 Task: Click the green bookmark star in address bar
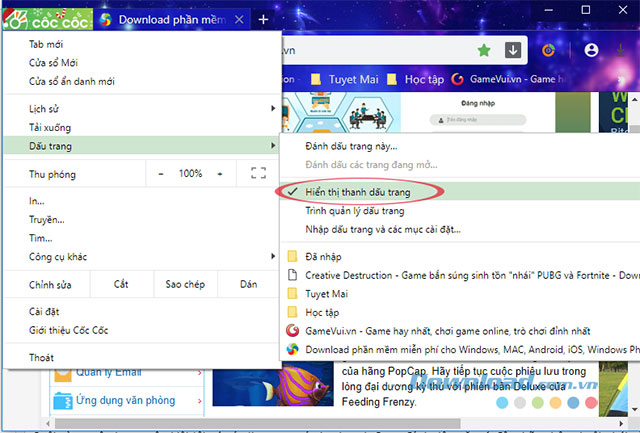(x=484, y=49)
